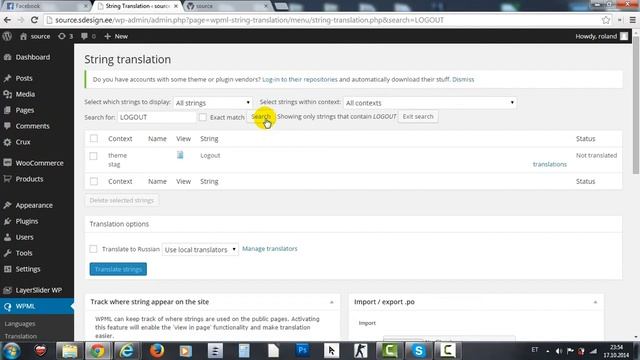Open the Languages submenu under WPML
The image size is (640, 360).
pos(20,324)
